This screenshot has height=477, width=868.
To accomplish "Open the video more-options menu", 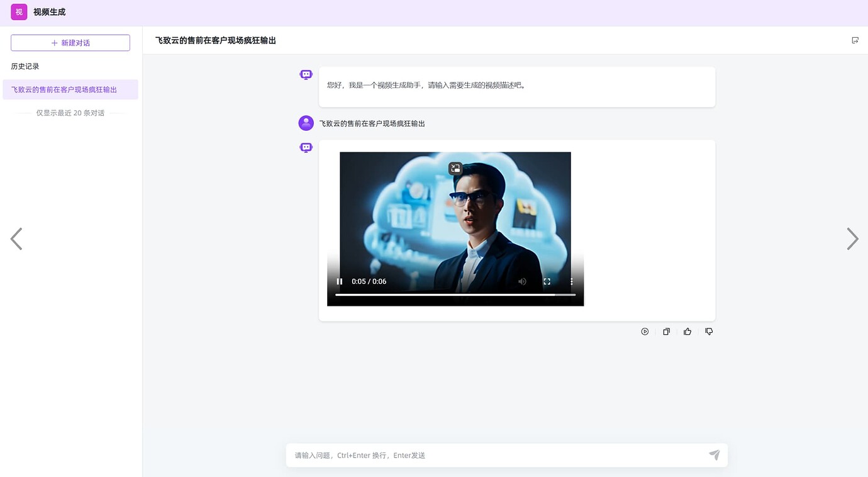I will 571,281.
